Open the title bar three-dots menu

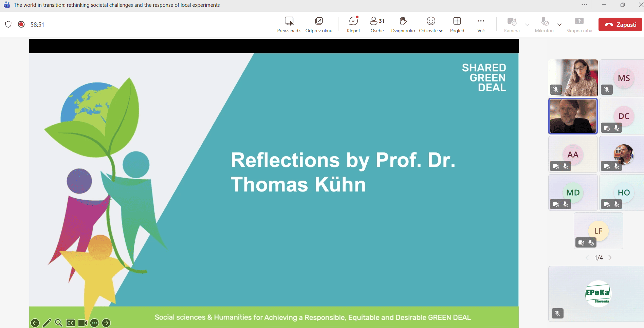(584, 5)
